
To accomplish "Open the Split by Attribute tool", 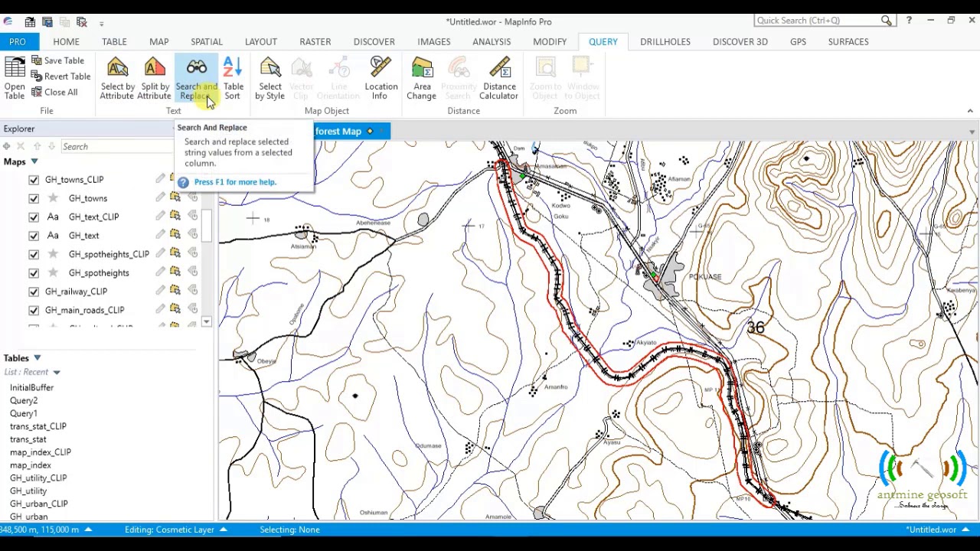I will pos(155,78).
